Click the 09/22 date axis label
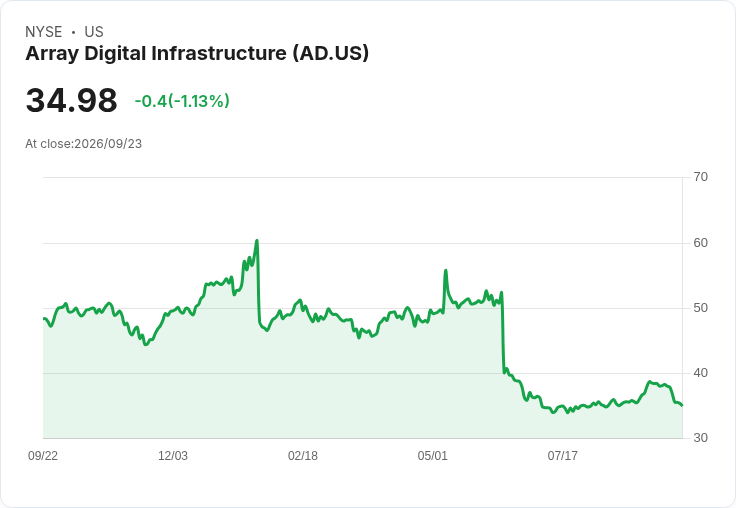Screen dimensions: 736x508 [43, 455]
